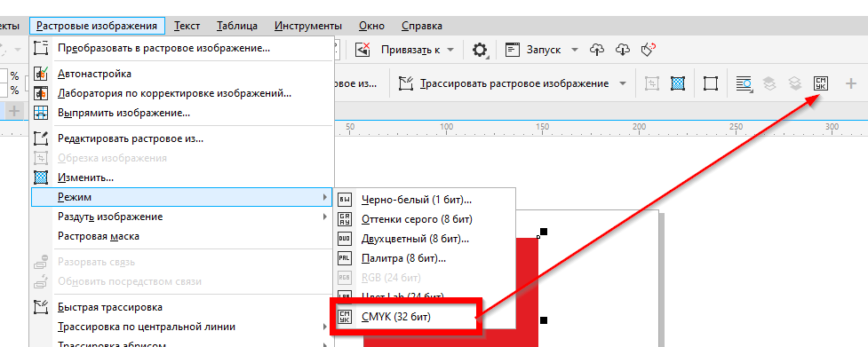Choose Быстрая трассировка
Viewport: 868px width, 347px height.
(182, 307)
